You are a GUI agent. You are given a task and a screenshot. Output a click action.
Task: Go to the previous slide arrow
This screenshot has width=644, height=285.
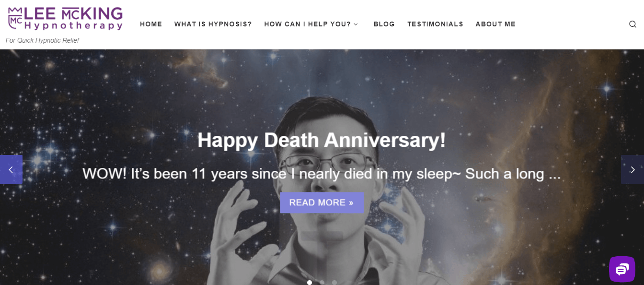pos(11,169)
